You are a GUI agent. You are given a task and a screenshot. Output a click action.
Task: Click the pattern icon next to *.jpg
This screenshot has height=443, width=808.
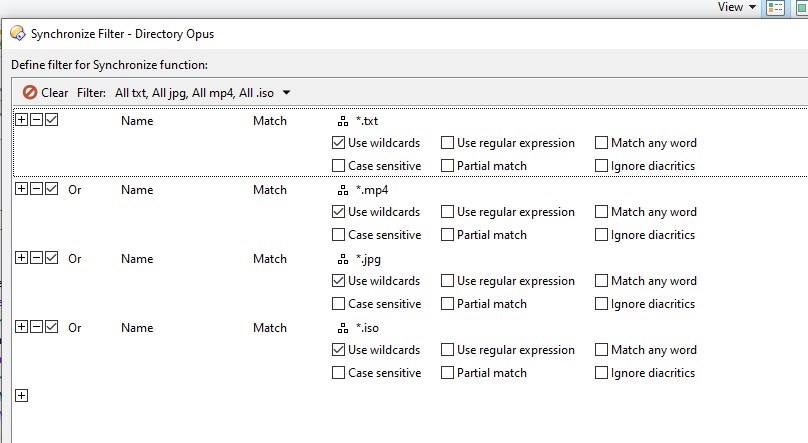(343, 259)
